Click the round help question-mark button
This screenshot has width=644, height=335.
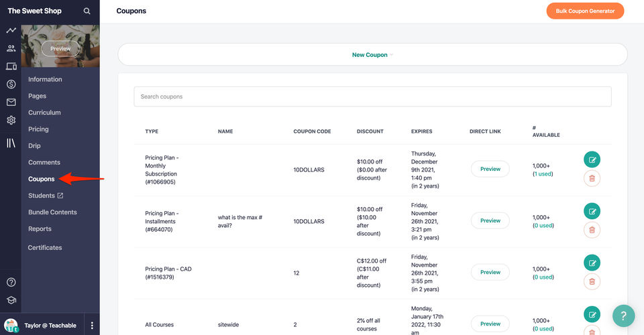pos(623,315)
